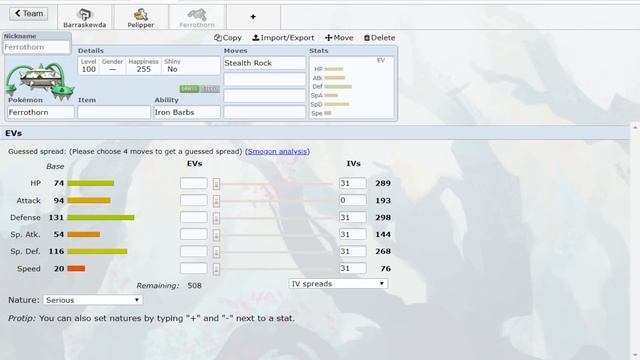This screenshot has height=360, width=640.
Task: Click the gray type badge under Details
Action: [x=210, y=89]
